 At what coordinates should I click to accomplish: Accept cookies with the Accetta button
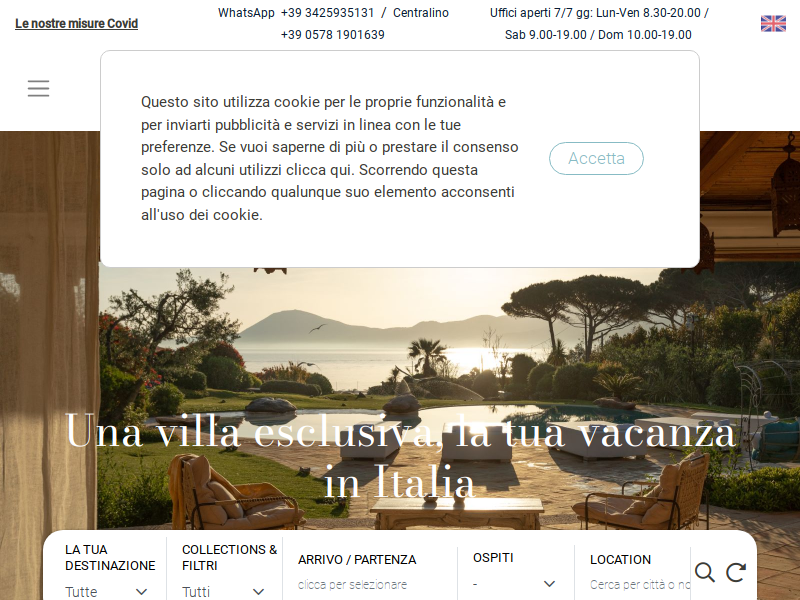(x=596, y=158)
